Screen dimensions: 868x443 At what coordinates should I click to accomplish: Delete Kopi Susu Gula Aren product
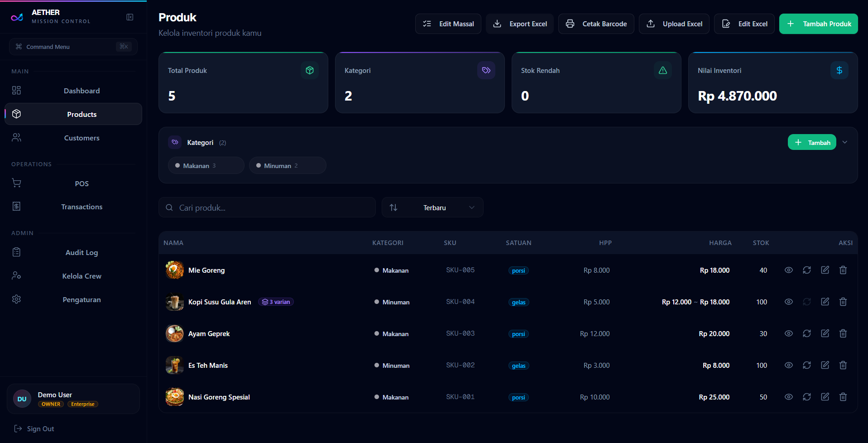pyautogui.click(x=843, y=302)
